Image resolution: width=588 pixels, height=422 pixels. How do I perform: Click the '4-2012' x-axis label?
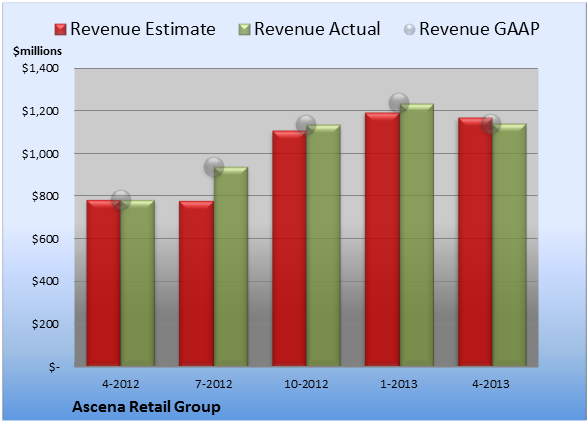pos(121,384)
